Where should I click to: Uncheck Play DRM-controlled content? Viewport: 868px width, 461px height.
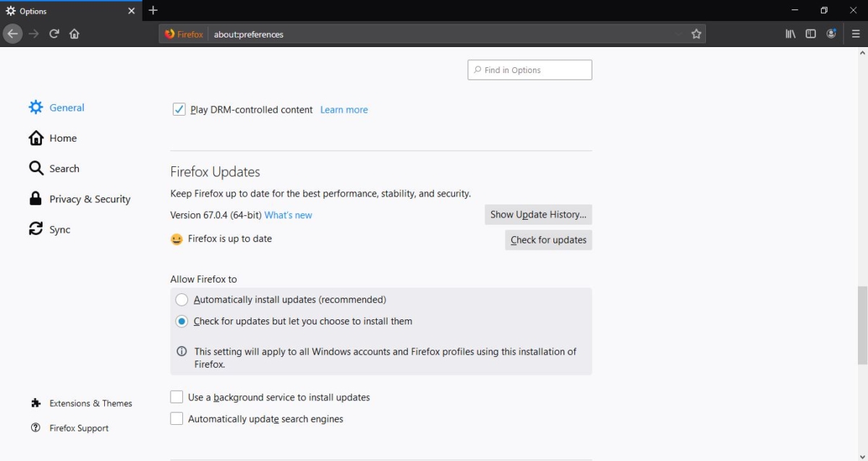(x=179, y=110)
